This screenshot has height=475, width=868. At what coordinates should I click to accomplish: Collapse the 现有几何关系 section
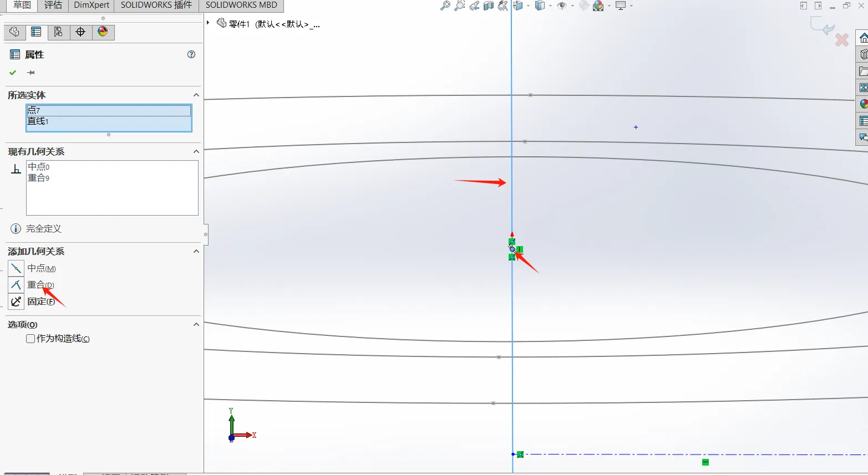(x=196, y=151)
